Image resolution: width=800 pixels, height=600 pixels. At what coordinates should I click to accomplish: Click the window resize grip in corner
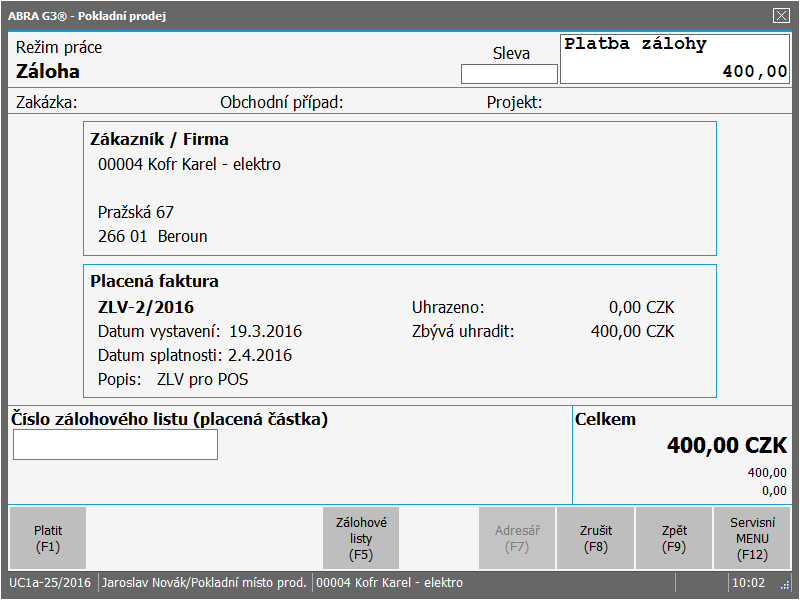click(787, 585)
